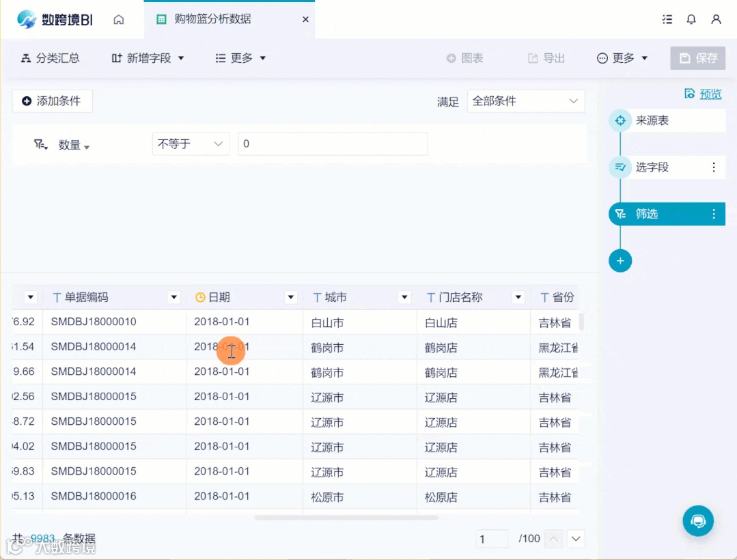Select the 筛选 step
The image size is (737, 560).
667,214
